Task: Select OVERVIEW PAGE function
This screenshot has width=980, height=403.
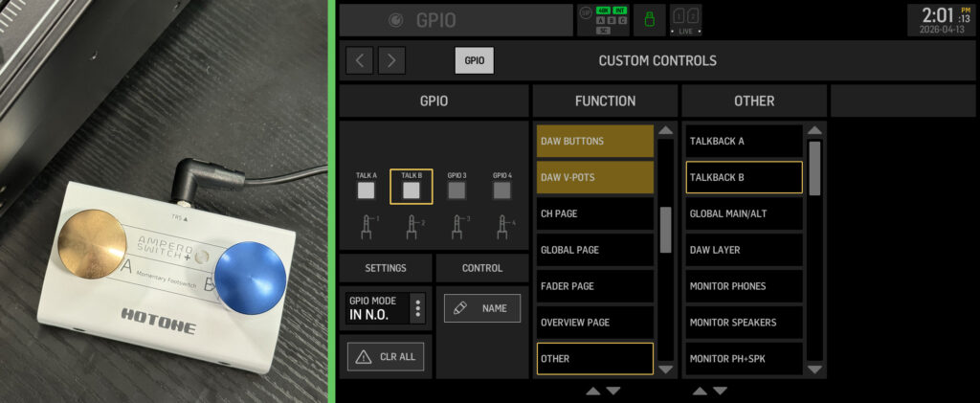Action: 595,323
